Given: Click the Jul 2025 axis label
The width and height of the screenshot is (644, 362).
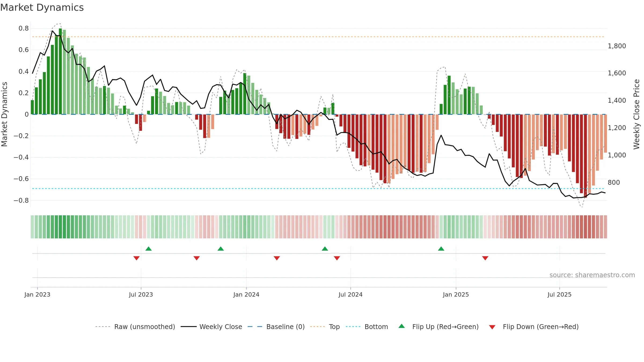Looking at the screenshot, I should [x=559, y=294].
